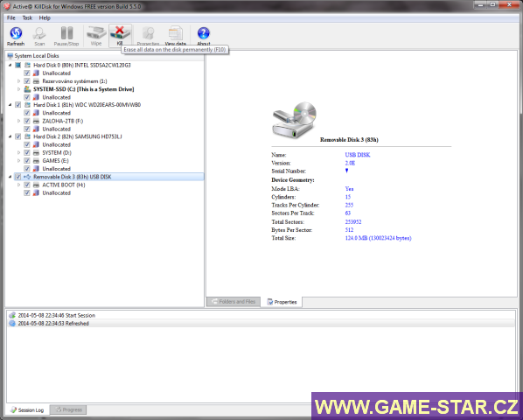Select the 'System Local Disks' root label
This screenshot has width=523, height=420.
pos(37,56)
